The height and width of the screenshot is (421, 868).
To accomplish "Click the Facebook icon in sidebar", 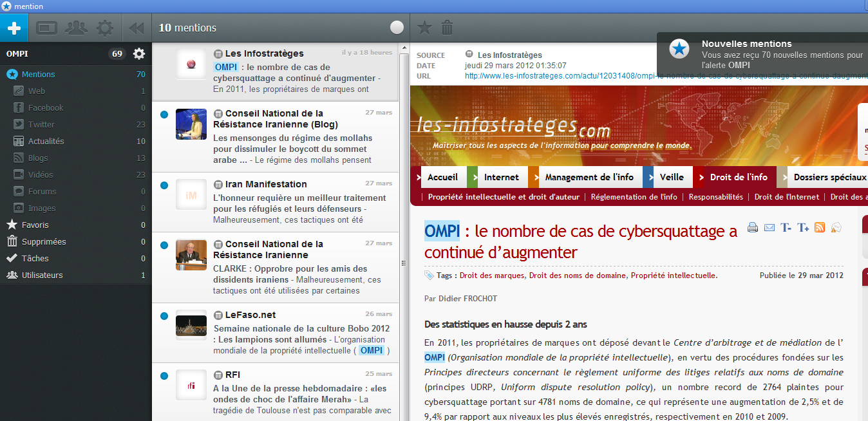I will tap(18, 108).
